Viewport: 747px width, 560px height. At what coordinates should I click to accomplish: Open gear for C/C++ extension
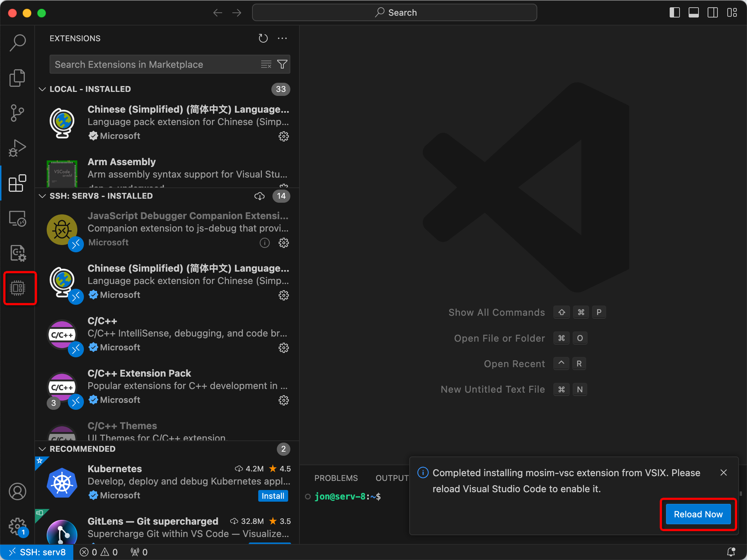pos(284,348)
